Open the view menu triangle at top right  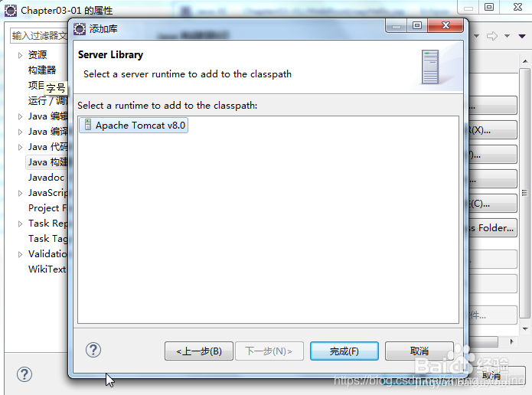[x=522, y=36]
